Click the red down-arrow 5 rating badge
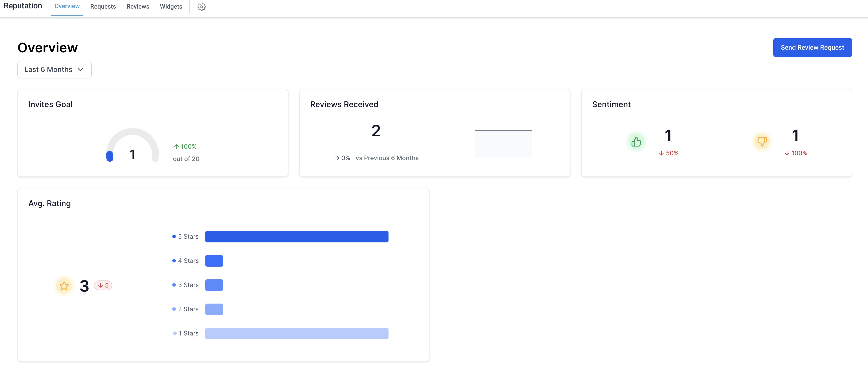 [103, 285]
